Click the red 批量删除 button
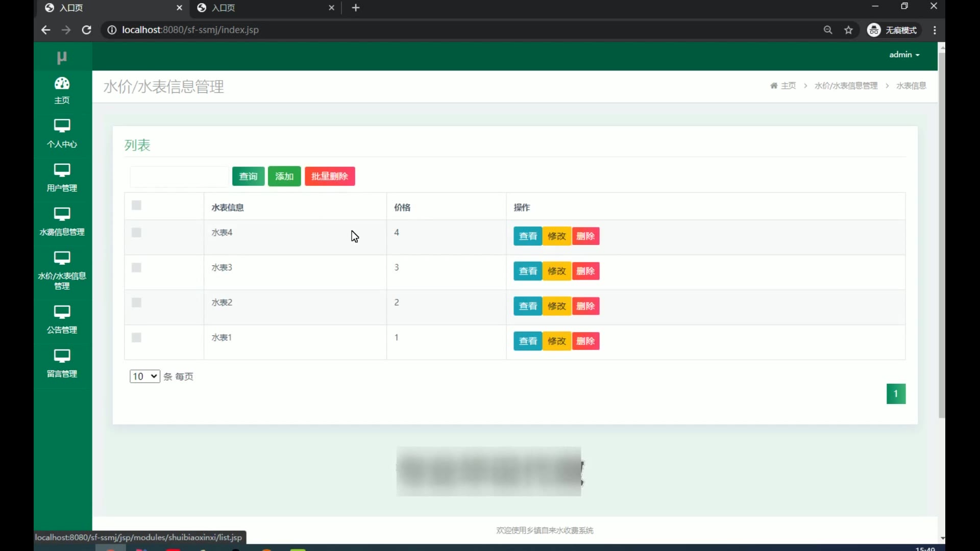 (x=330, y=177)
